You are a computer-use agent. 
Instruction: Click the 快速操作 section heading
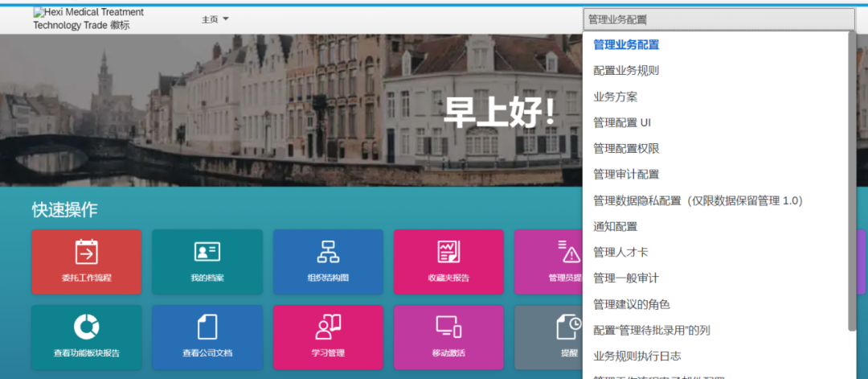click(65, 210)
